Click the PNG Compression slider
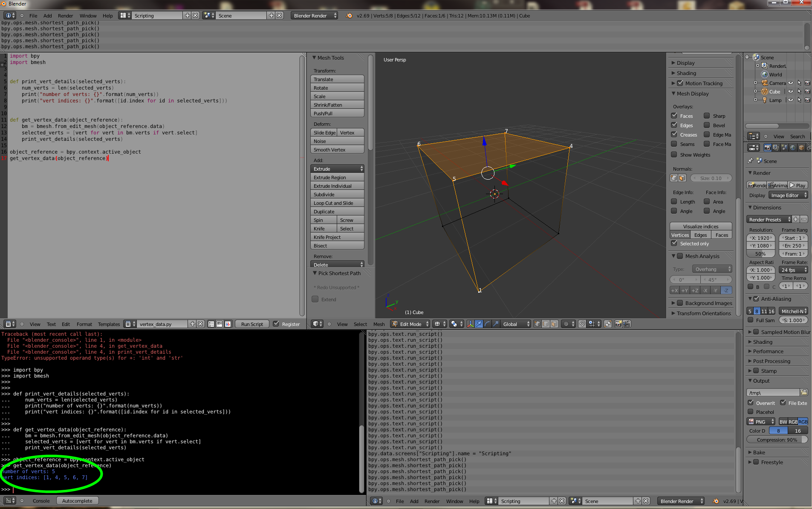Image resolution: width=812 pixels, height=509 pixels. pos(777,440)
